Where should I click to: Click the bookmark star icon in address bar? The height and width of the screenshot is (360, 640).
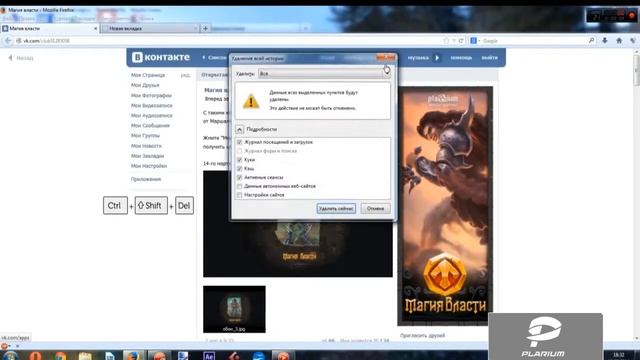(446, 41)
